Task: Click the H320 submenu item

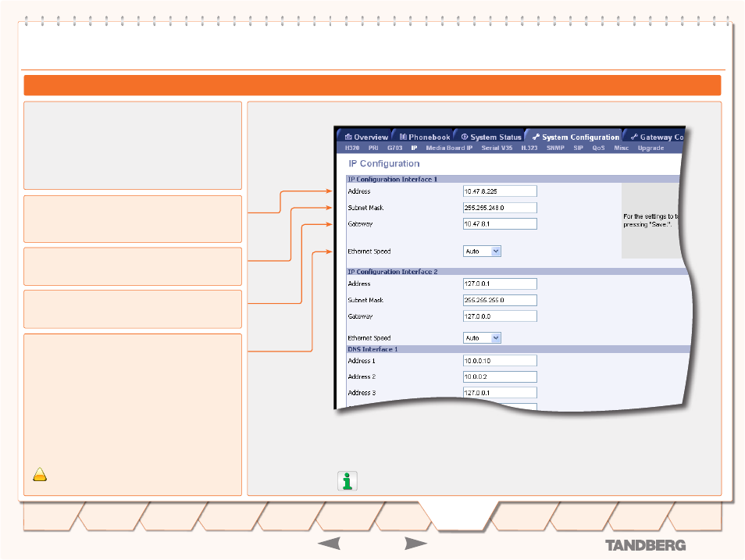Action: pos(352,148)
